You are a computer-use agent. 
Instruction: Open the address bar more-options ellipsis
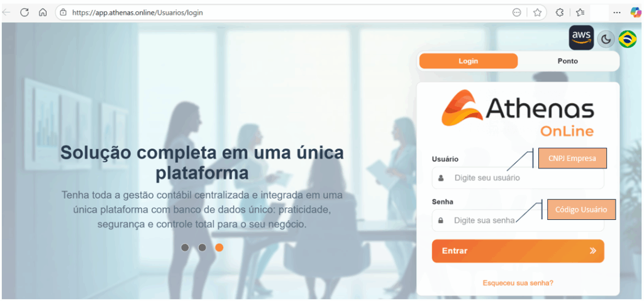tap(517, 13)
